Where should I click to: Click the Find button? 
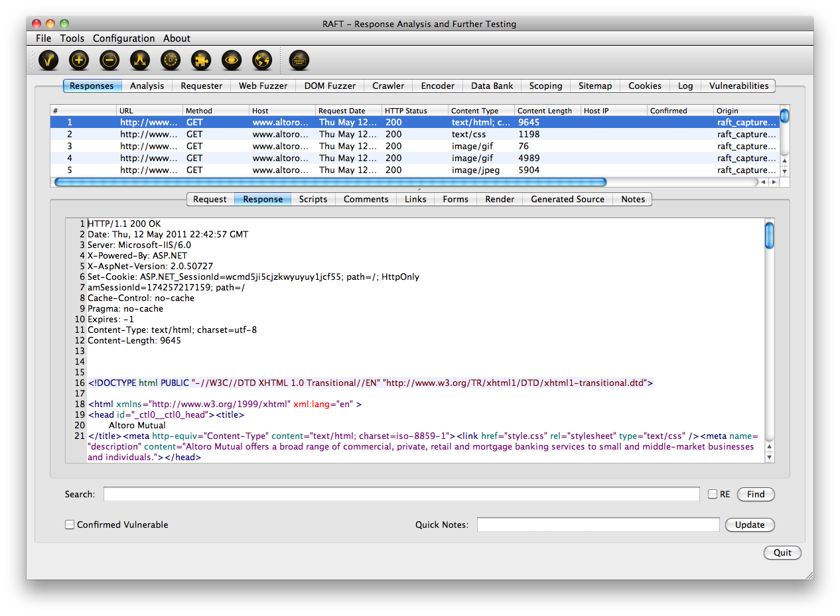tap(756, 494)
